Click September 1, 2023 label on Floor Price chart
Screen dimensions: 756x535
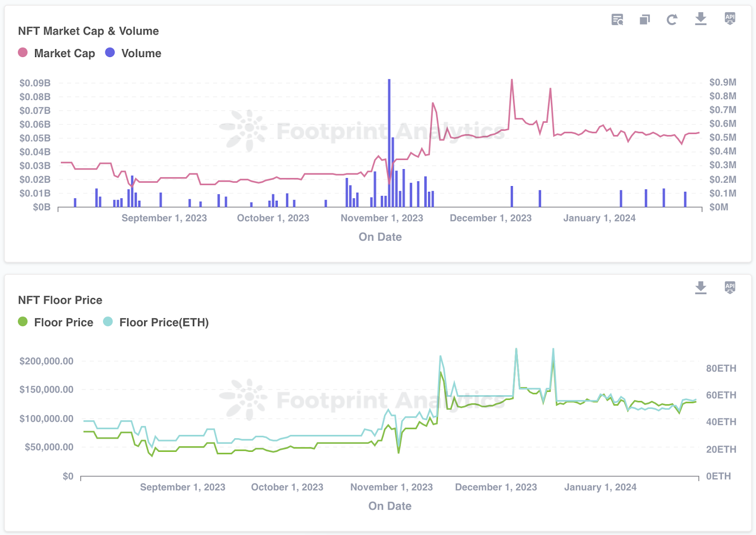click(182, 487)
